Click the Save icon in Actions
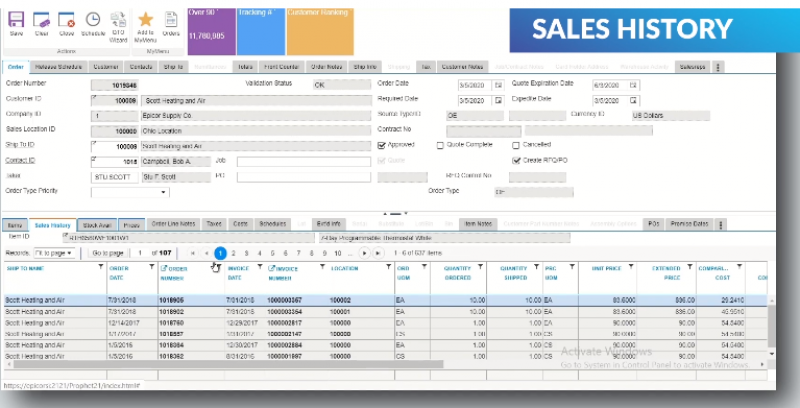 click(17, 21)
